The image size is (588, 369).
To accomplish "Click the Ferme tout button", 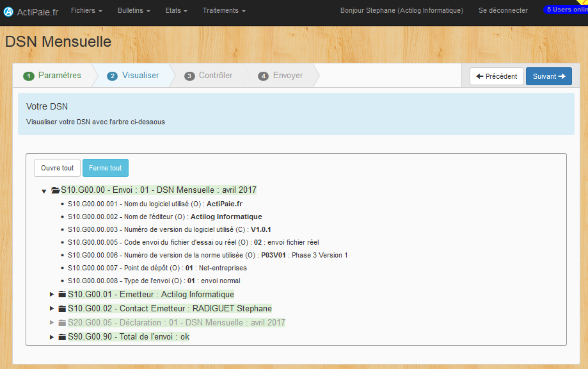I will (106, 168).
